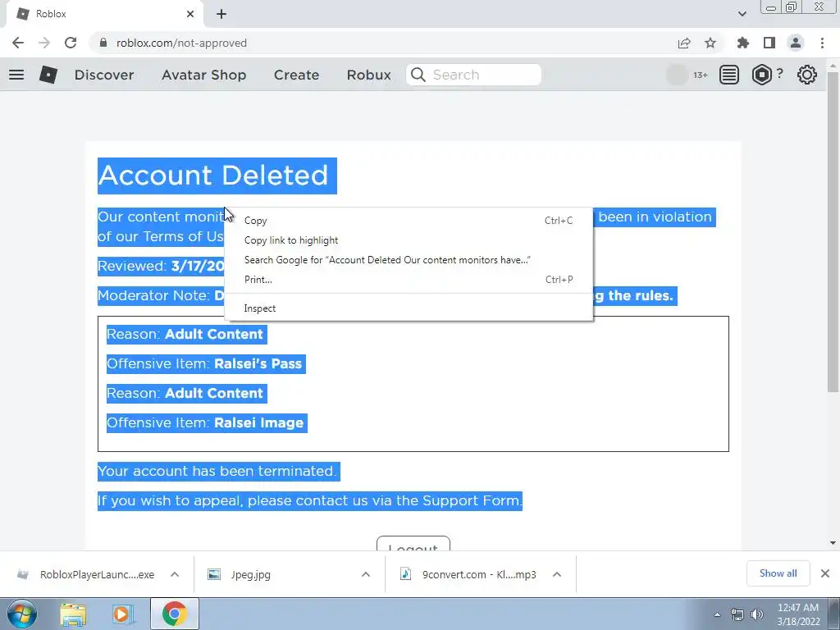Toggle the browser side panel icon

[769, 43]
